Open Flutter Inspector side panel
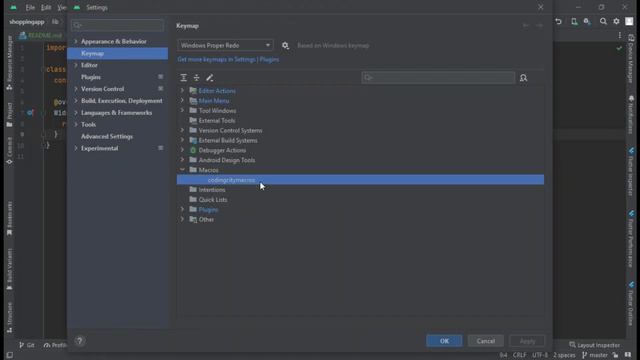This screenshot has width=640, height=360. 631,171
